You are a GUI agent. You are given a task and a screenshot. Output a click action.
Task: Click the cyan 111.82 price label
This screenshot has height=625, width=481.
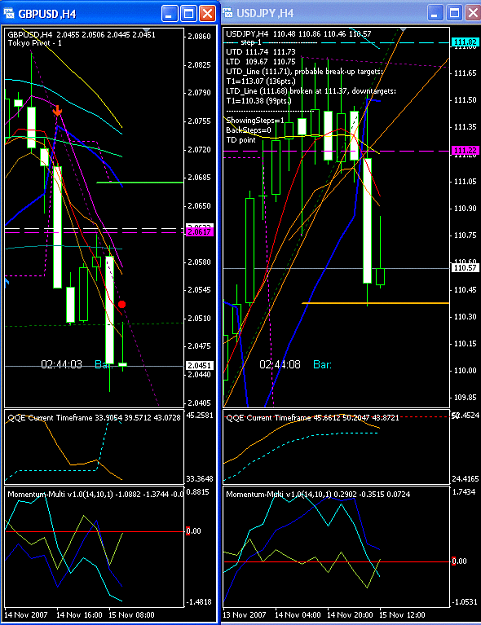point(465,42)
